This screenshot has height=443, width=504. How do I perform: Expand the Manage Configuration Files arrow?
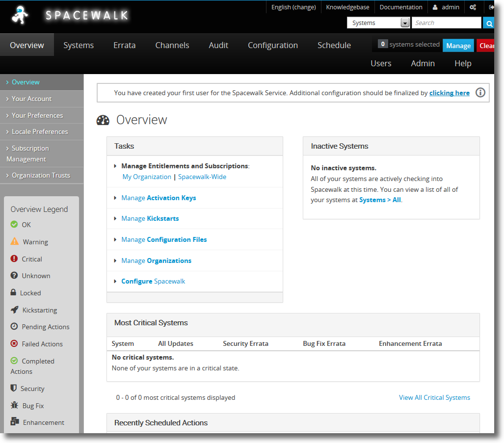click(x=115, y=239)
